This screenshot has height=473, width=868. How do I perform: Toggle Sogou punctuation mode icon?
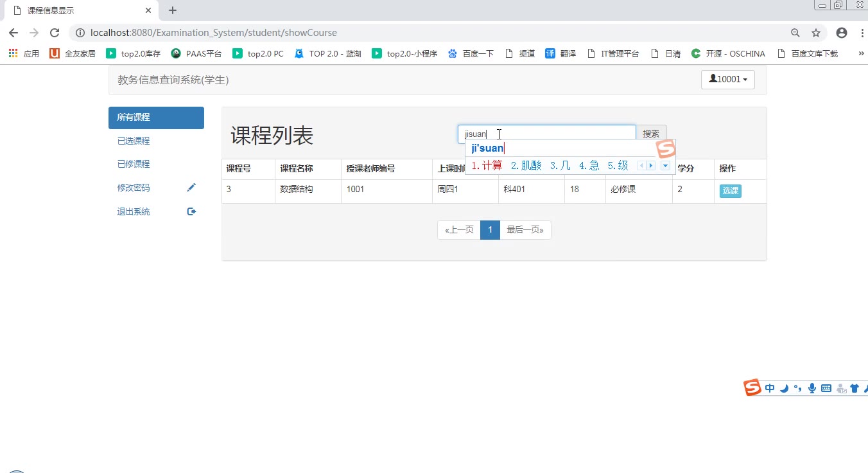[x=798, y=388]
